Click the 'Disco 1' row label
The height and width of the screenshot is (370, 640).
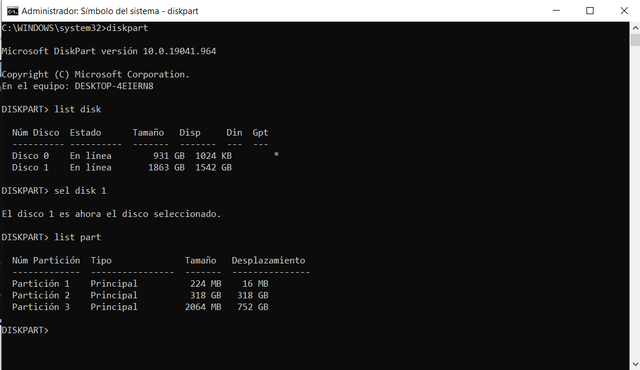[30, 168]
